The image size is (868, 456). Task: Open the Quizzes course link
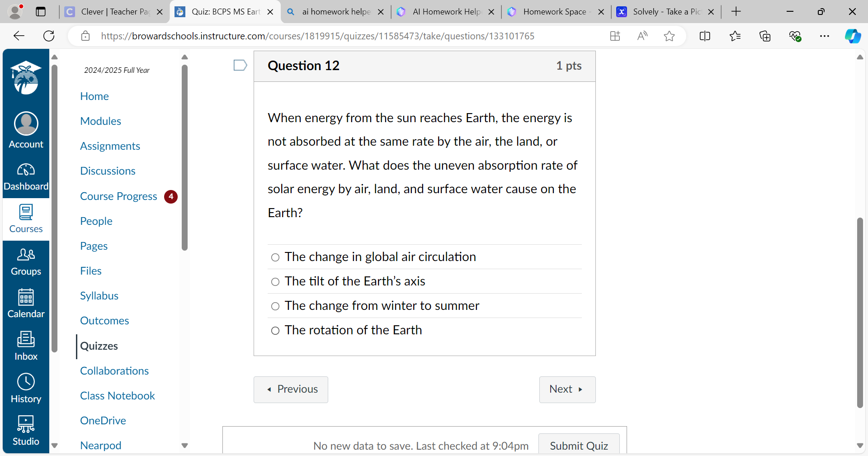pos(99,346)
